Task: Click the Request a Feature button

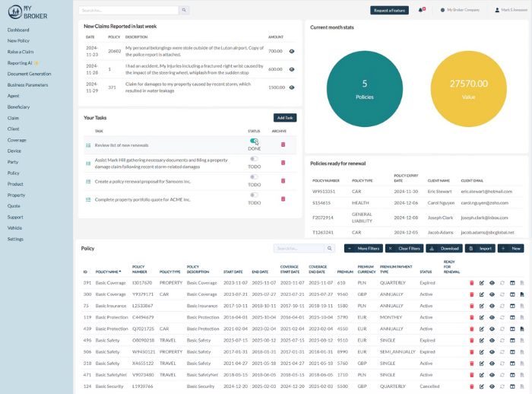Action: [x=389, y=10]
